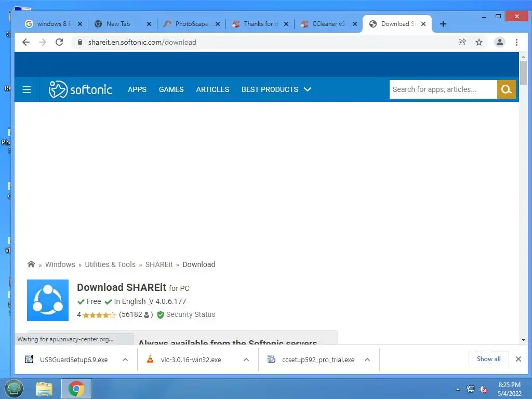Click the four-star rating
Image resolution: width=532 pixels, height=399 pixels.
pos(99,315)
